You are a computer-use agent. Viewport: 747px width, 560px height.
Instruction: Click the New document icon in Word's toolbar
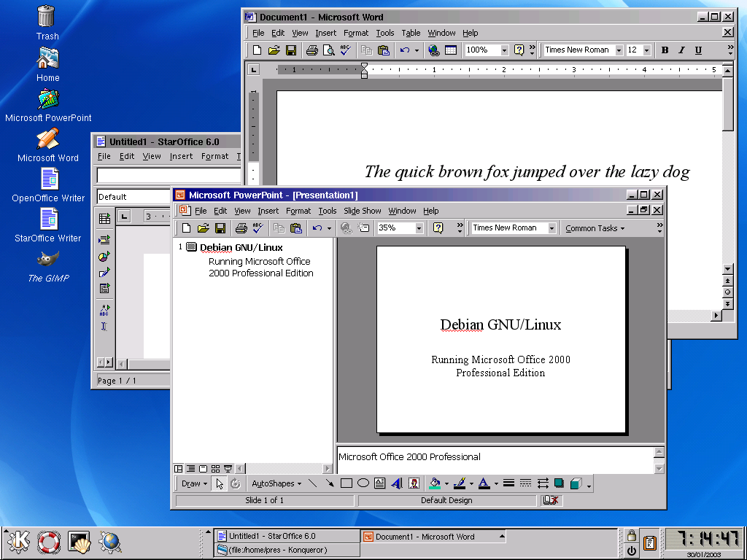[257, 50]
